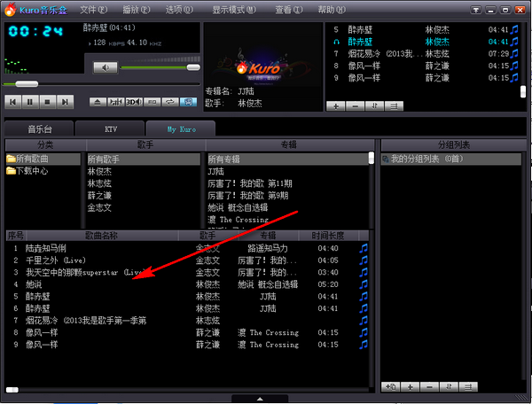Screen dimensions: 532x404
Task: Skip to the previous track
Action: click(x=13, y=102)
